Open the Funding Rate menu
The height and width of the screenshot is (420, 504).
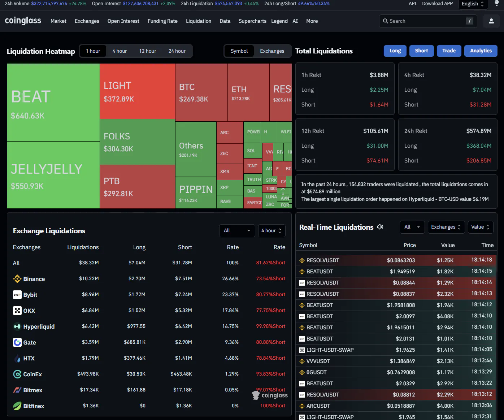click(x=162, y=21)
